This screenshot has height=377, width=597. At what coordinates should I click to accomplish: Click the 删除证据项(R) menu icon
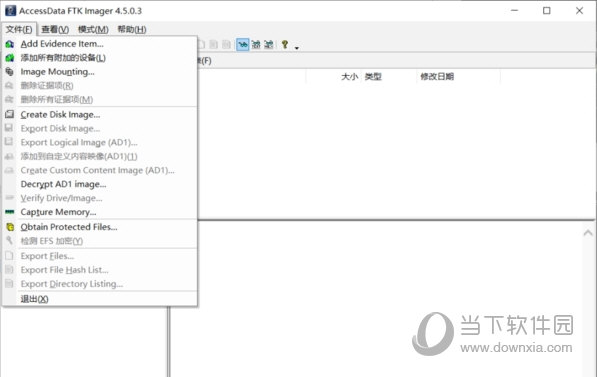[x=10, y=86]
